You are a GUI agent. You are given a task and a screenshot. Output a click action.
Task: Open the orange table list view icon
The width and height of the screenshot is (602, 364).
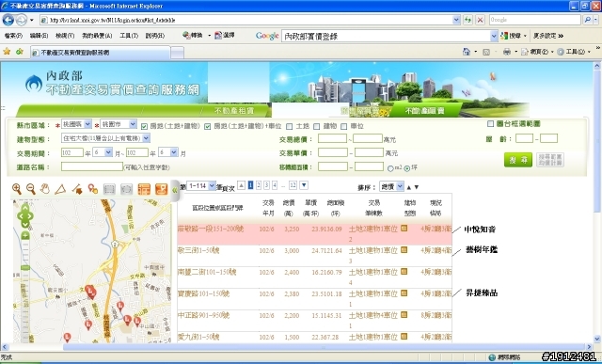(x=144, y=189)
